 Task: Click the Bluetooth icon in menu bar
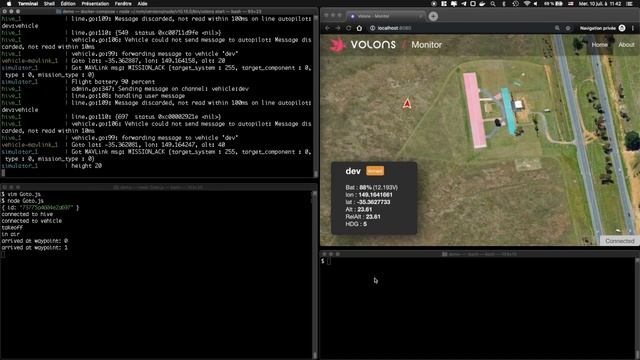504,4
